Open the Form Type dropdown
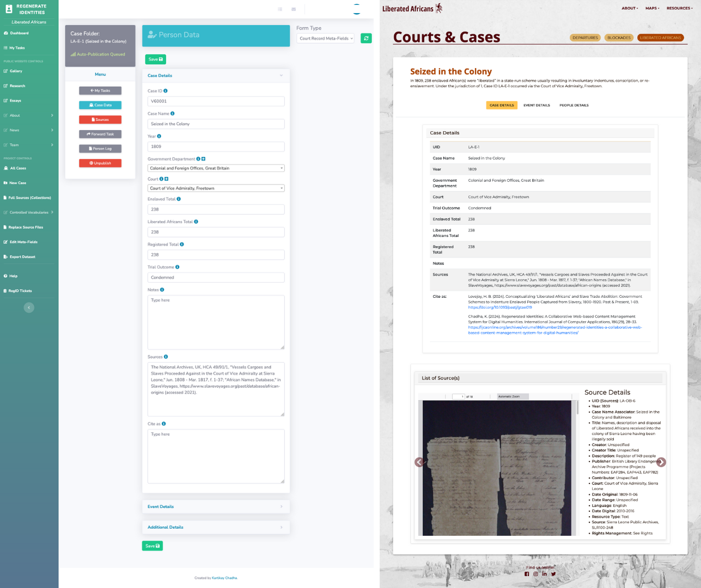The height and width of the screenshot is (588, 701). click(x=326, y=39)
